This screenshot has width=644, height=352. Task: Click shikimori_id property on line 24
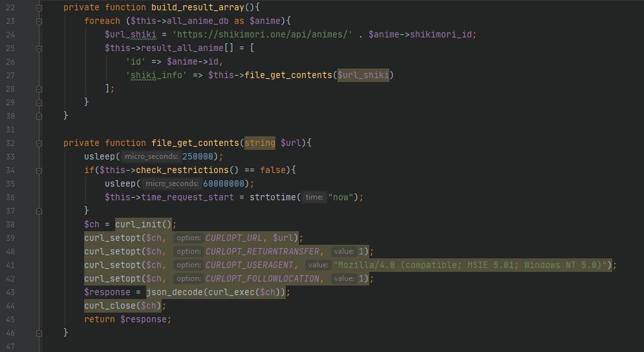pos(441,34)
